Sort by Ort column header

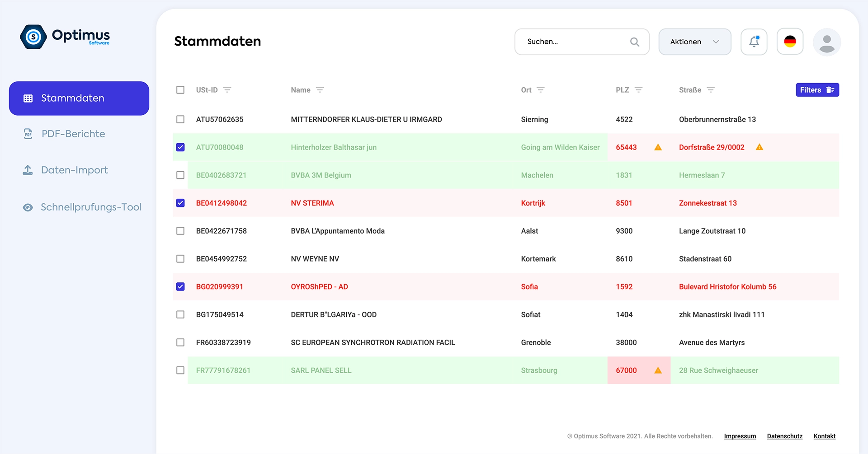click(526, 90)
